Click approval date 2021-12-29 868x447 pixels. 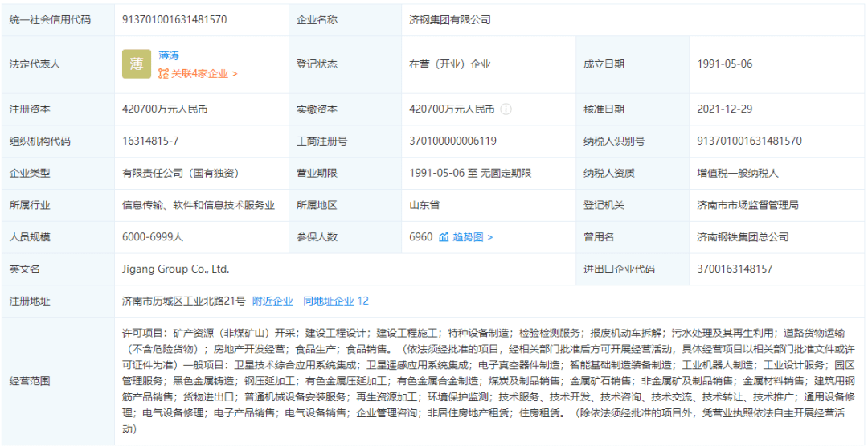[x=725, y=109]
